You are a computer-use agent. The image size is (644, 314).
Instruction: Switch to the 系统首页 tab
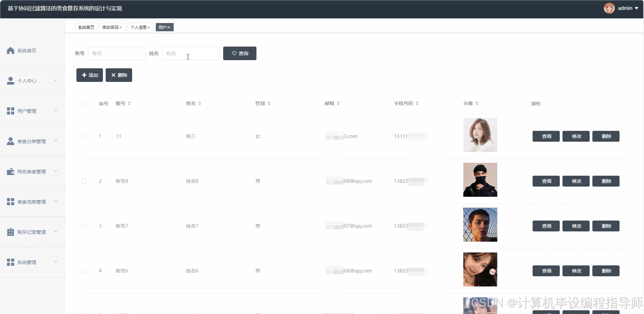point(86,27)
